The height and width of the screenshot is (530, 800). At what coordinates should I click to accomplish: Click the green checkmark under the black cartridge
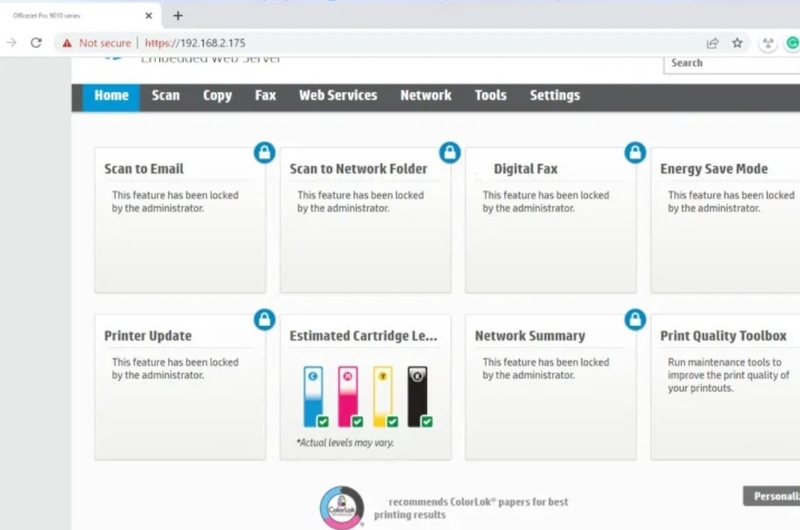427,422
